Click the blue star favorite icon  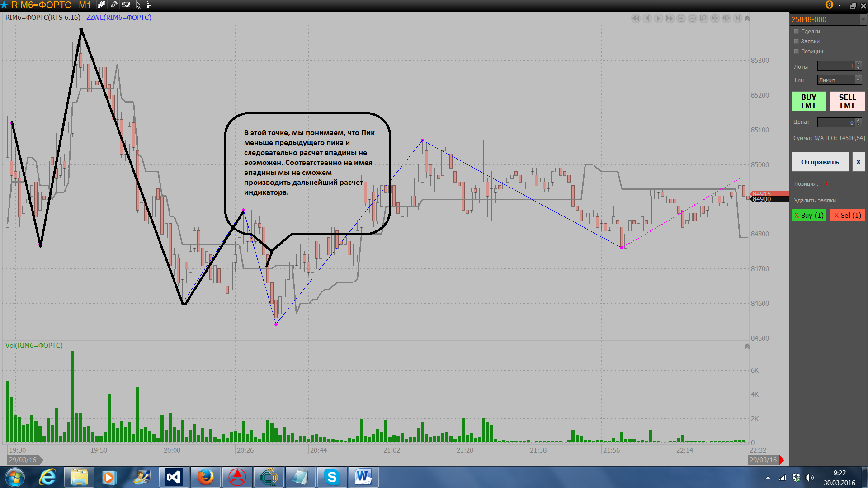tap(5, 5)
